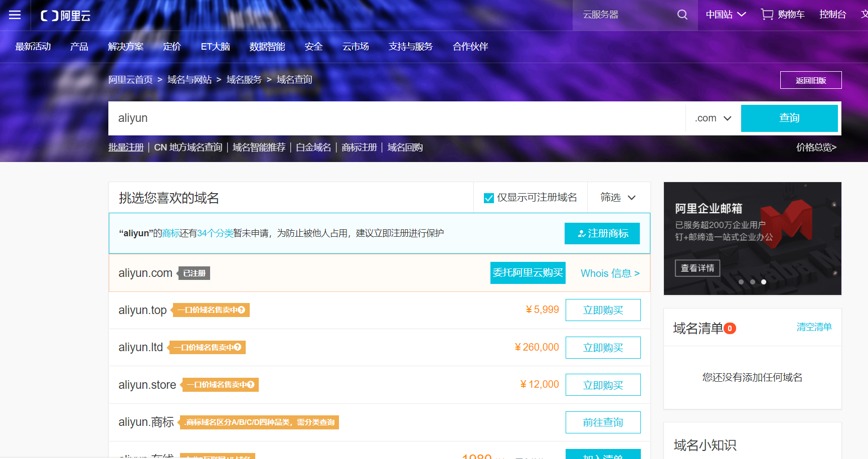The width and height of the screenshot is (868, 459).
Task: Open the CN 地方域名查询 link
Action: 188,147
